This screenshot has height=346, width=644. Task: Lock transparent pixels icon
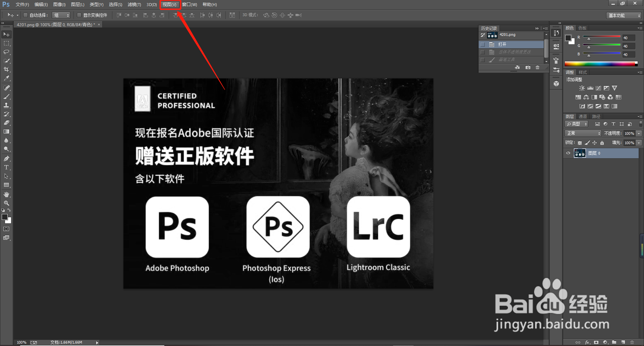point(580,143)
